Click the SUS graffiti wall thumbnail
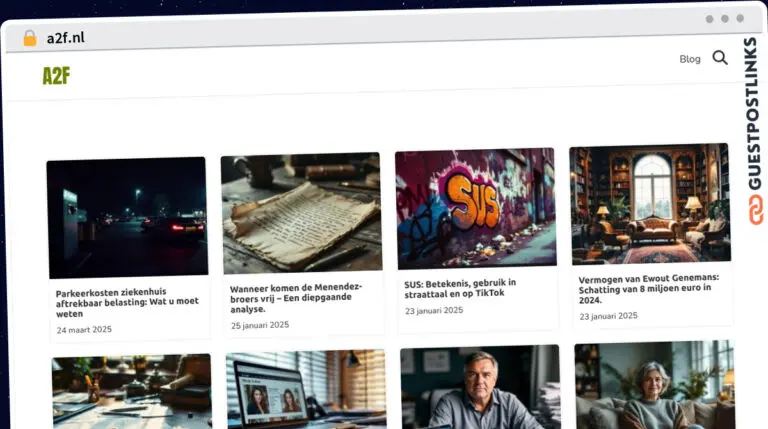768x429 pixels. (475, 207)
